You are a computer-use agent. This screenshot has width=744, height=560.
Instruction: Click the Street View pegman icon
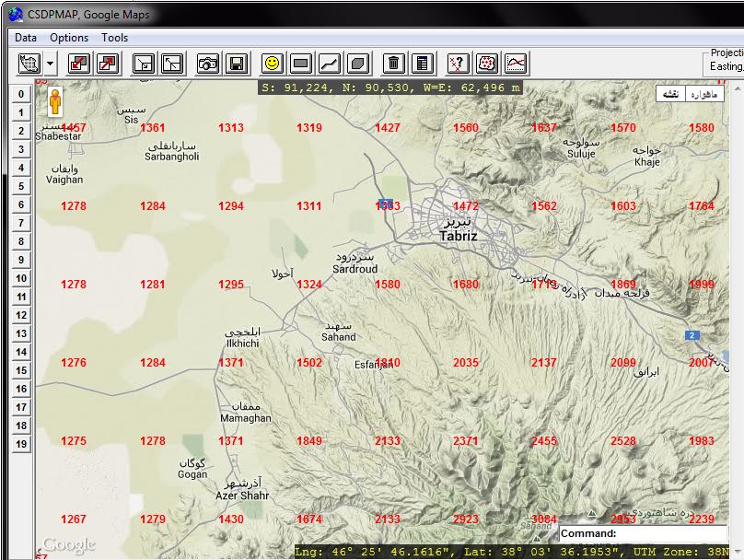tap(55, 102)
